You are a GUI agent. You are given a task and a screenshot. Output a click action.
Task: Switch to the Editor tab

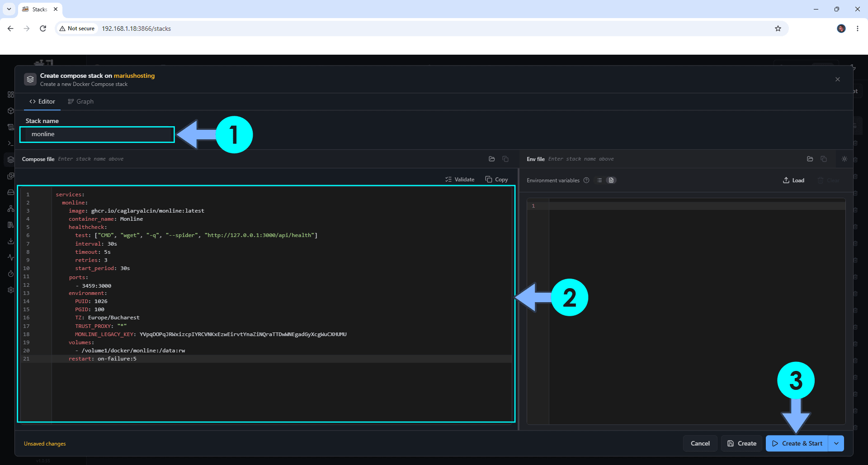click(42, 101)
